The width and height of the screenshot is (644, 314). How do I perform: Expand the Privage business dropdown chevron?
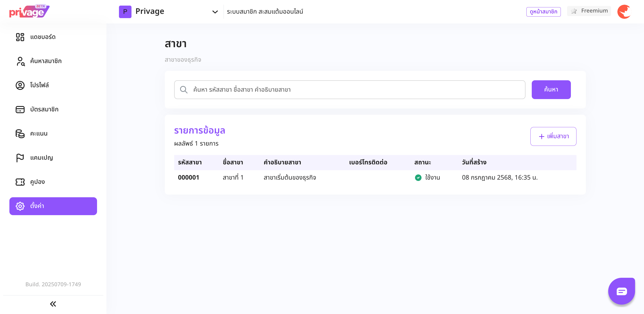coord(215,12)
